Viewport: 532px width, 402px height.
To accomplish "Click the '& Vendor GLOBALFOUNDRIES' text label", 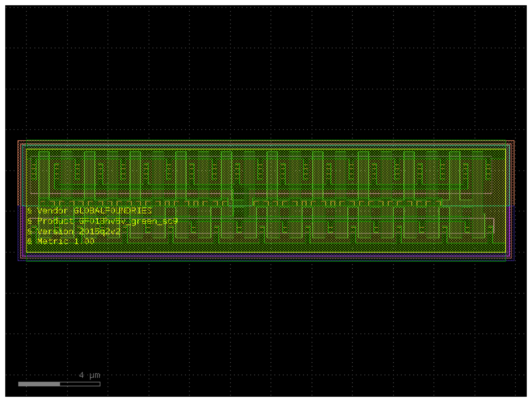I will [x=89, y=211].
